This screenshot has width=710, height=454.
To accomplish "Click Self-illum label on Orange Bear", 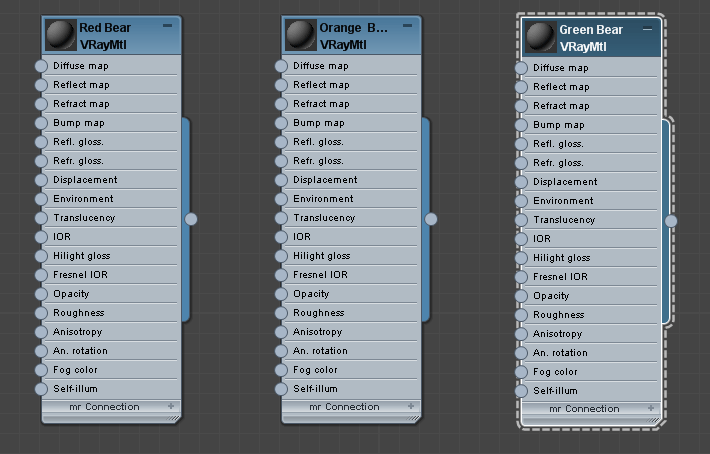I will (315, 389).
